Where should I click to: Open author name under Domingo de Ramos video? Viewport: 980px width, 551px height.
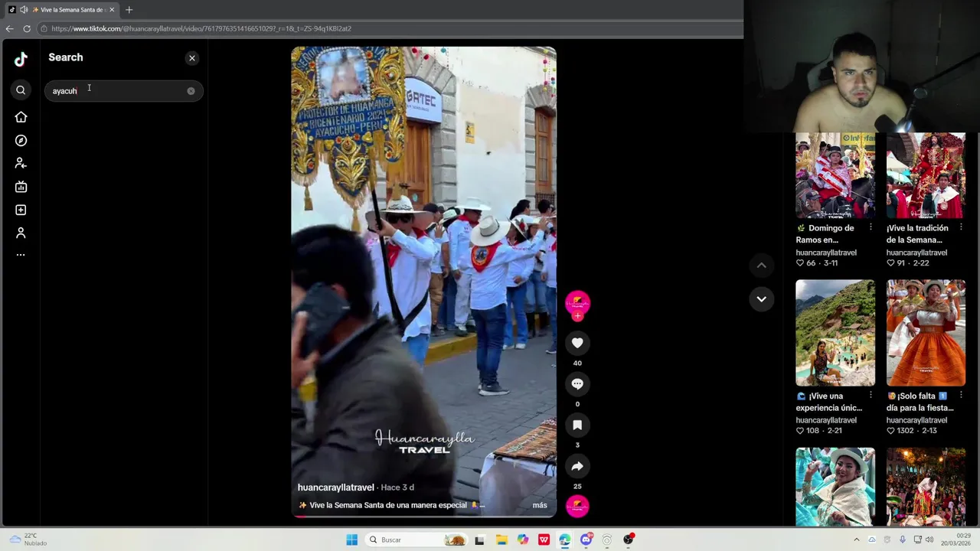coord(826,253)
